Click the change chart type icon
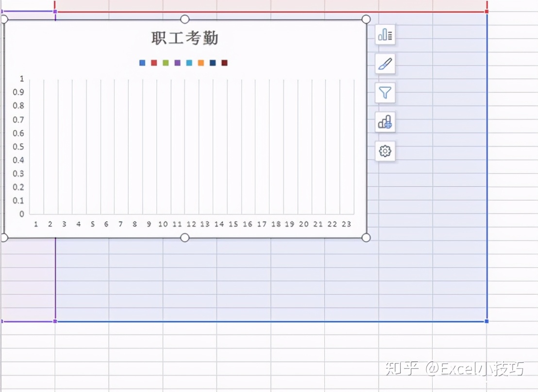 385,122
